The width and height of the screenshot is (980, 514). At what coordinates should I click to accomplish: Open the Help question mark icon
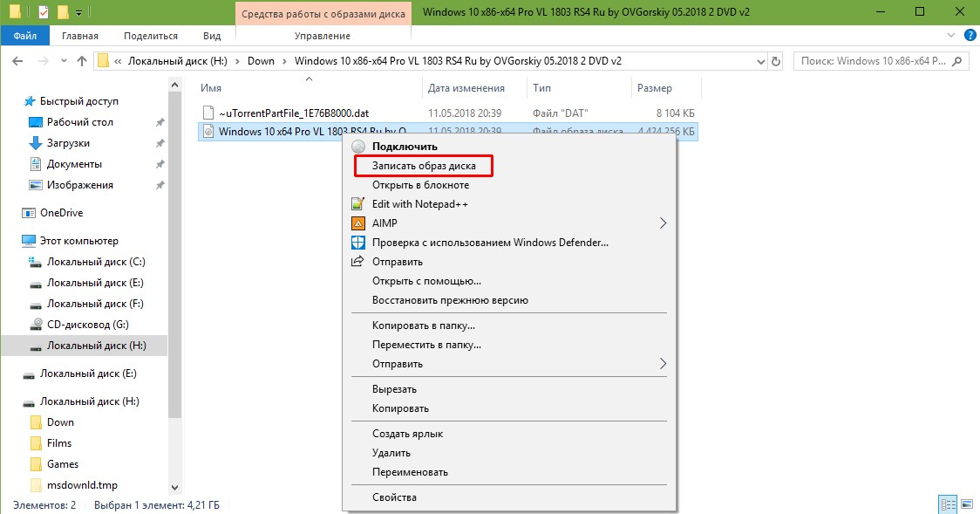970,36
